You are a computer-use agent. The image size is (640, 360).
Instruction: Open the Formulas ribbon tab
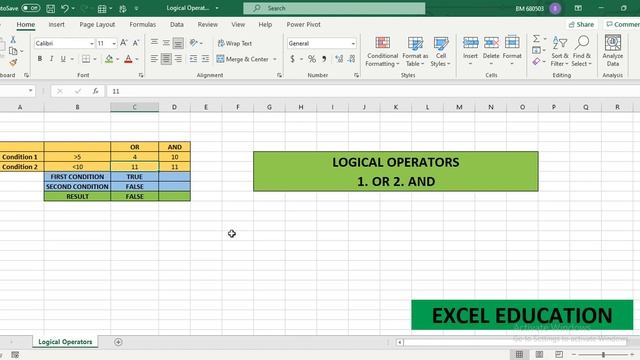tap(142, 24)
